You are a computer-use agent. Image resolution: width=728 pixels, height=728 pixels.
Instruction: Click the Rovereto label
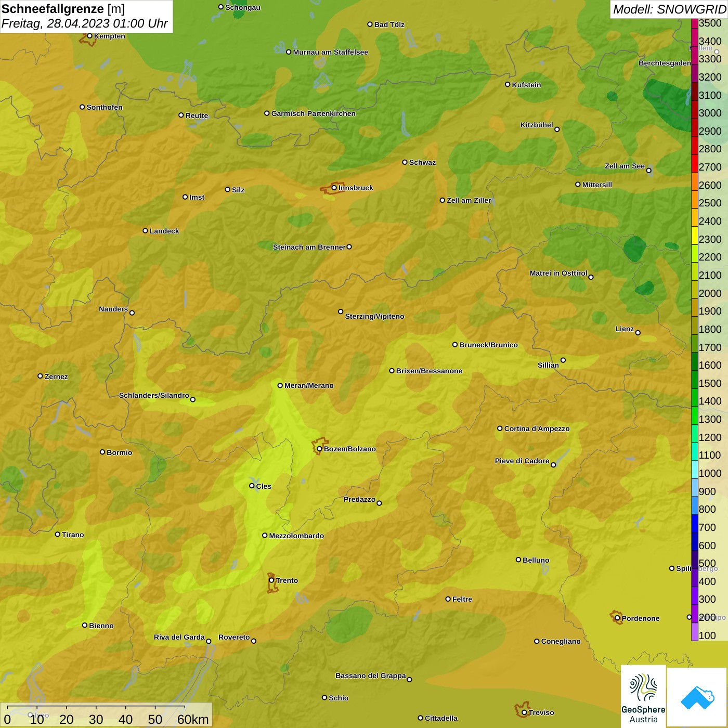[234, 637]
